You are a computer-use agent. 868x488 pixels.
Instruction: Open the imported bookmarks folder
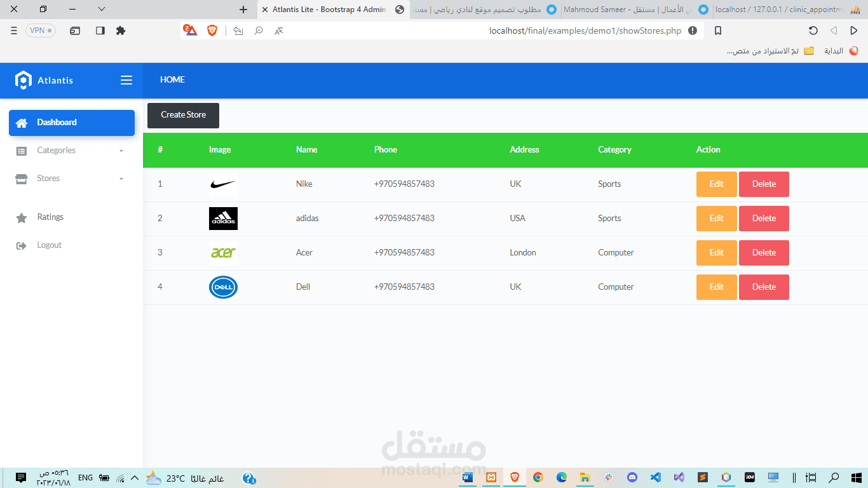pyautogui.click(x=770, y=51)
